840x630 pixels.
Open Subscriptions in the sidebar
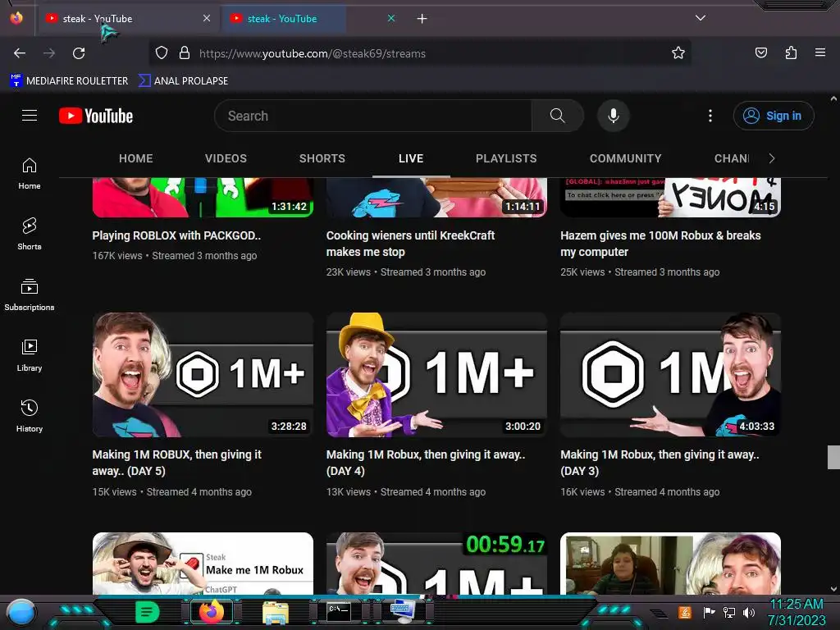pos(30,294)
